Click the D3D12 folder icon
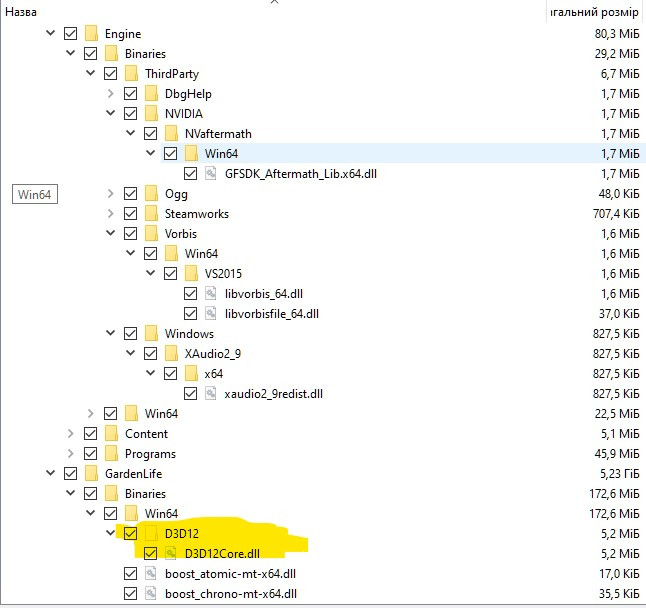This screenshot has width=646, height=608. pyautogui.click(x=151, y=533)
